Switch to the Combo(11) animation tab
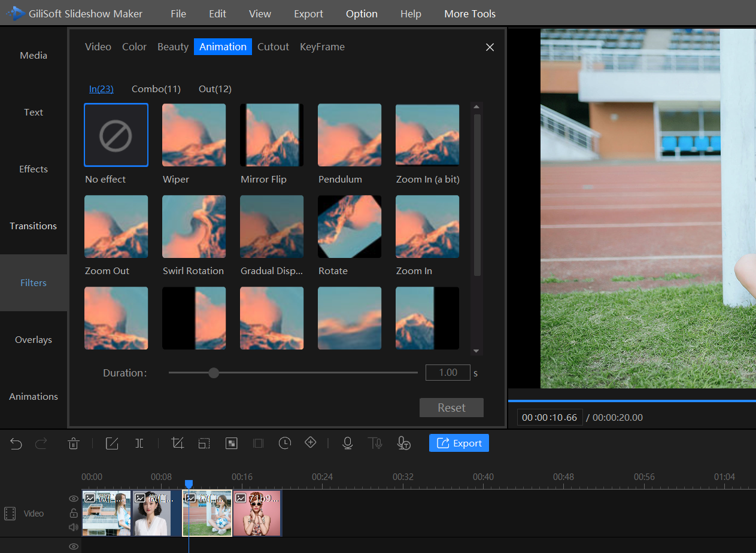Viewport: 756px width, 553px height. [x=156, y=89]
